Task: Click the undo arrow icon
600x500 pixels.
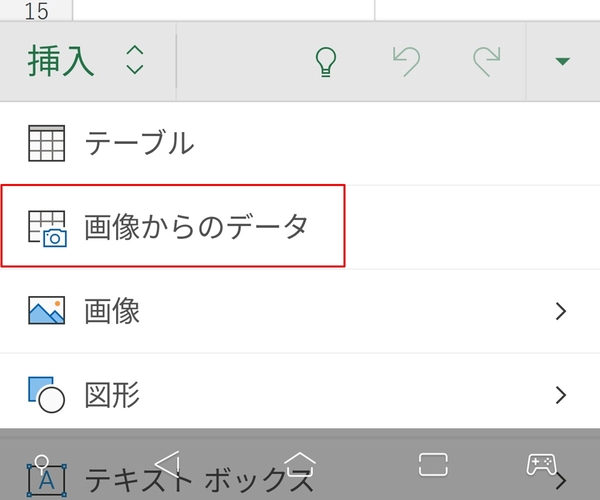Action: click(407, 62)
